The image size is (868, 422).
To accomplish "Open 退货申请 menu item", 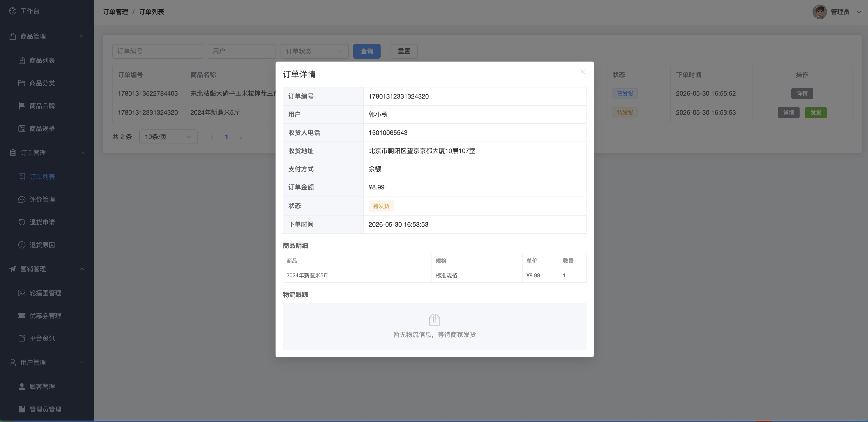I will (x=47, y=222).
